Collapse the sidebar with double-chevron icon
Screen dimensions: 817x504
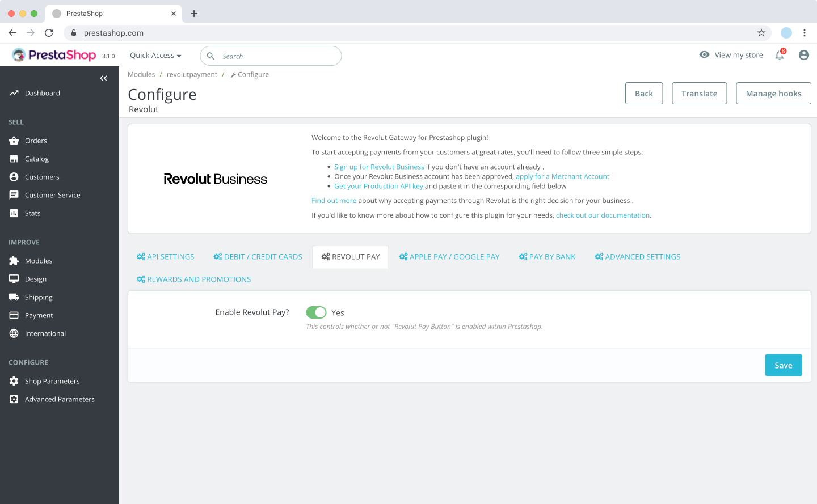[x=103, y=78]
